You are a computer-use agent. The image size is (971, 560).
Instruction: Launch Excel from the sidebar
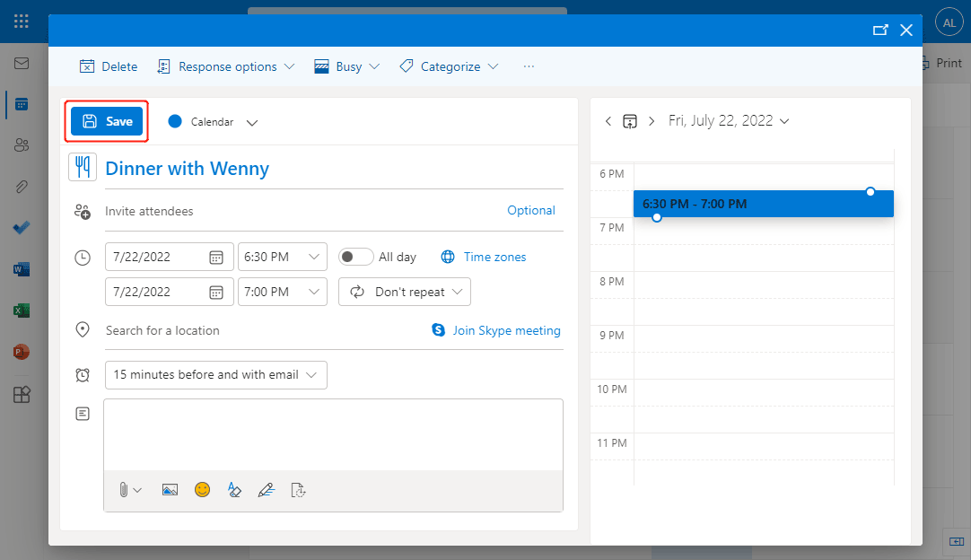[22, 311]
